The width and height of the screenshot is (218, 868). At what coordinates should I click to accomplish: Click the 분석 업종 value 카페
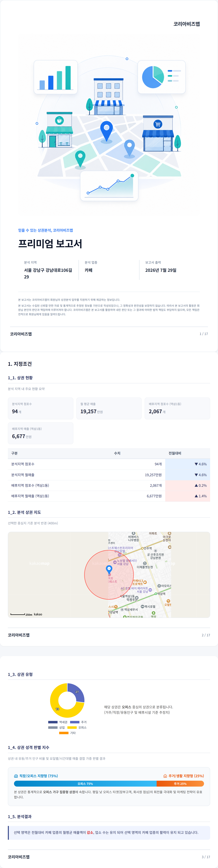(x=89, y=270)
